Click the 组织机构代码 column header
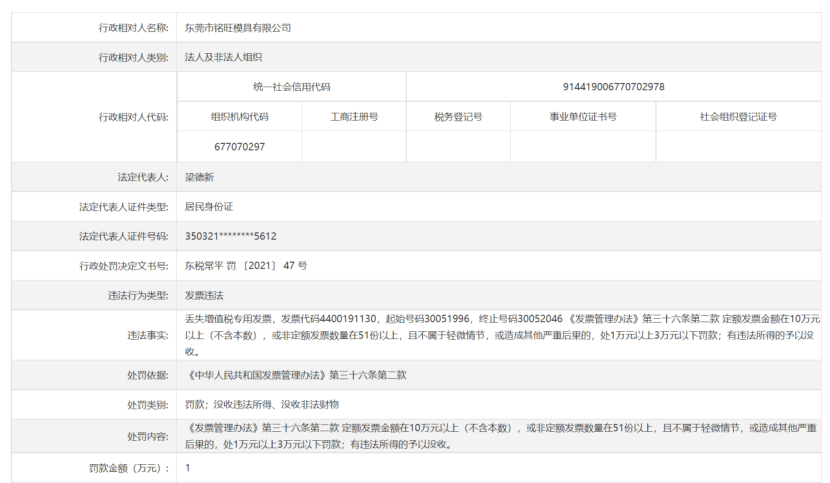The image size is (830, 483). 240,117
